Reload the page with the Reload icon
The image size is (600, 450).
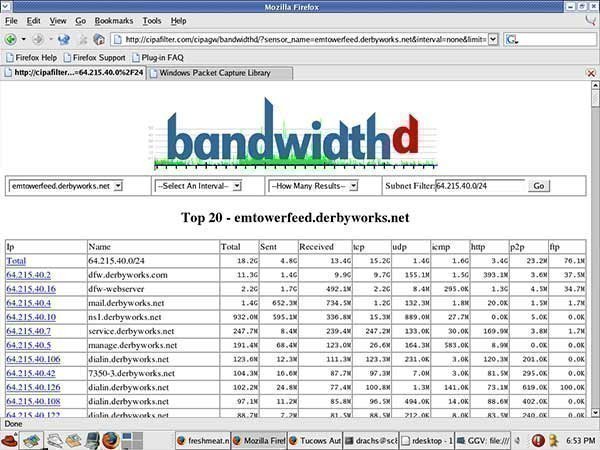pos(63,40)
